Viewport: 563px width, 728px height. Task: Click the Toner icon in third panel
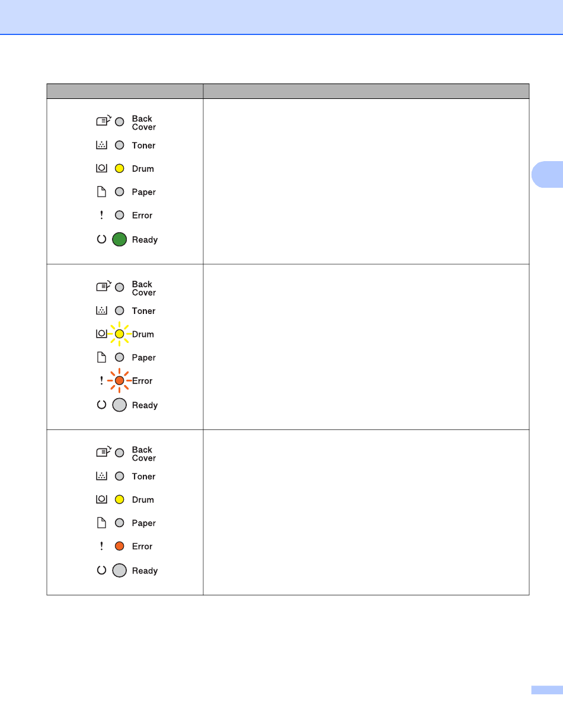pyautogui.click(x=101, y=476)
